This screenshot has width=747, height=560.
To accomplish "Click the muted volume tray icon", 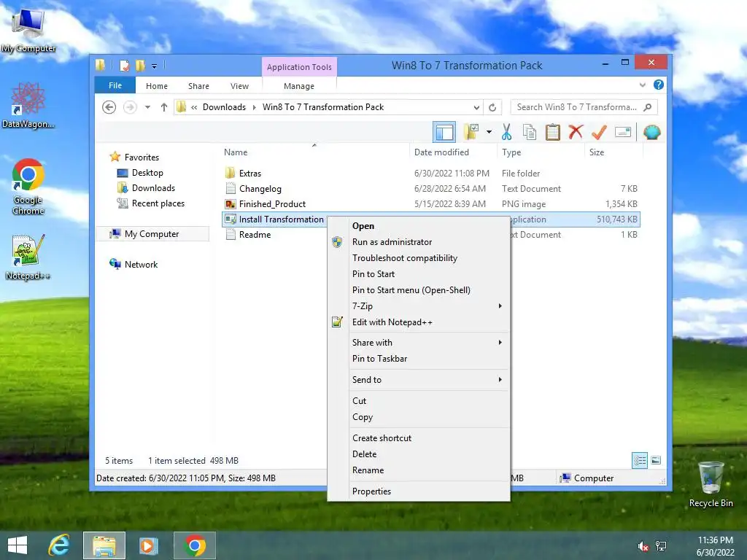I will pos(643,546).
